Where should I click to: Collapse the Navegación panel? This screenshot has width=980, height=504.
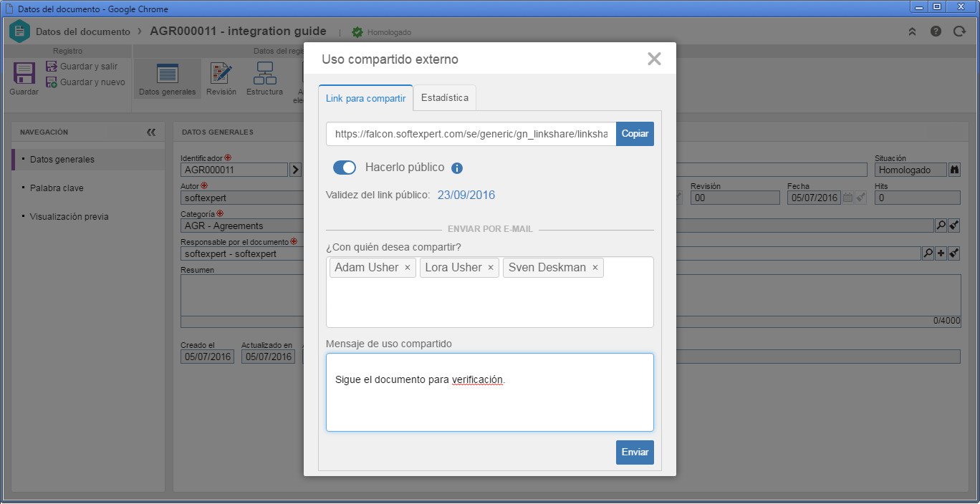151,132
